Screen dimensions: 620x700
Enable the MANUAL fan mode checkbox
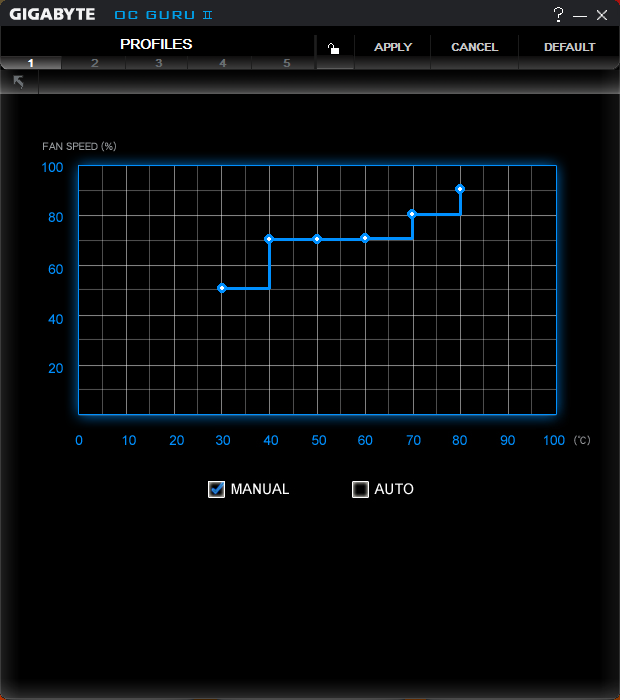click(x=216, y=489)
